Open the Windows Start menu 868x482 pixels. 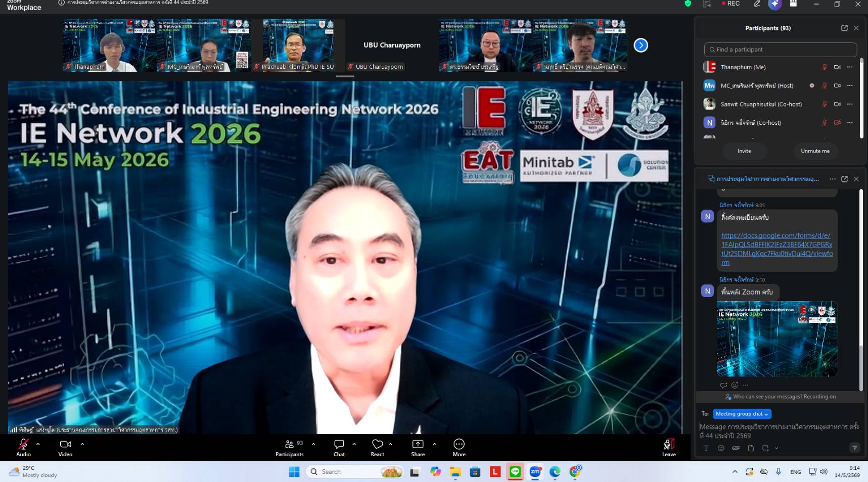tap(294, 471)
